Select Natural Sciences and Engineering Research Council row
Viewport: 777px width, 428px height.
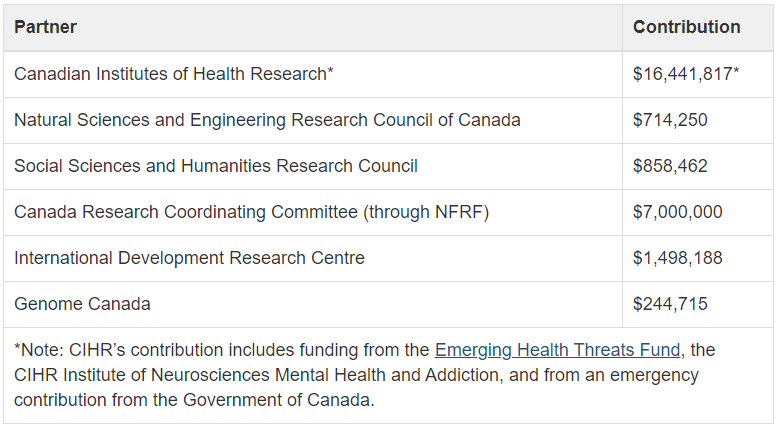point(388,120)
